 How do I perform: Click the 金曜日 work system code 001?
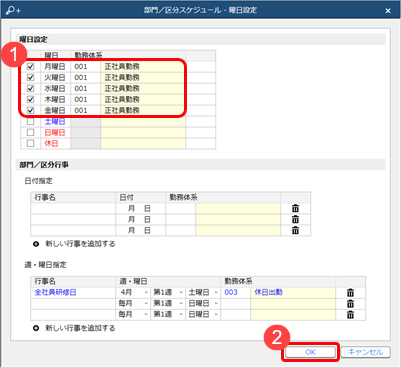pos(85,110)
